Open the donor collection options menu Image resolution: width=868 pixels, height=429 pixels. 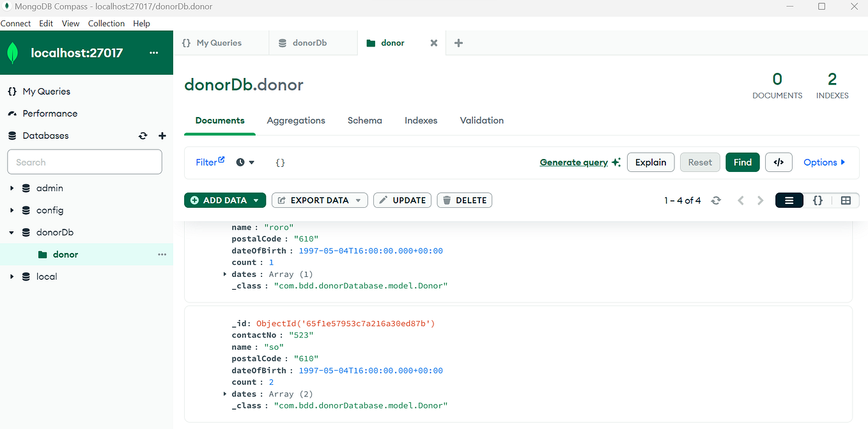(x=162, y=254)
